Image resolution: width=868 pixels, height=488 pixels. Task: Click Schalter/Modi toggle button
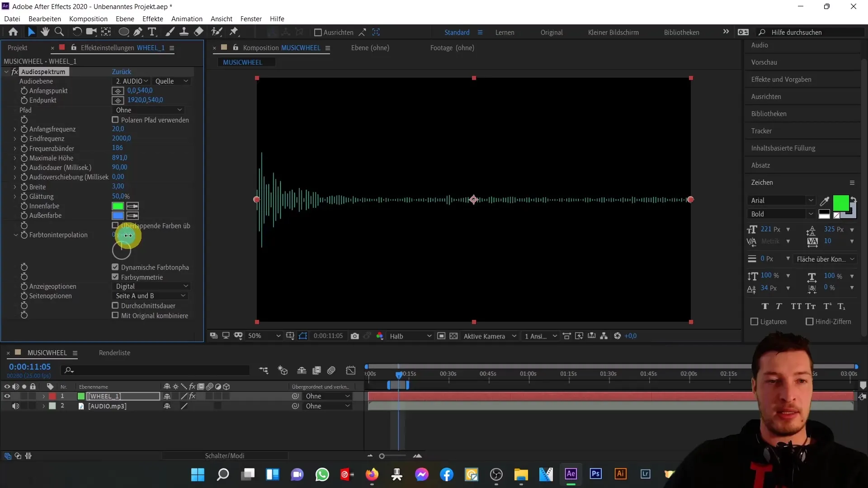tap(224, 456)
